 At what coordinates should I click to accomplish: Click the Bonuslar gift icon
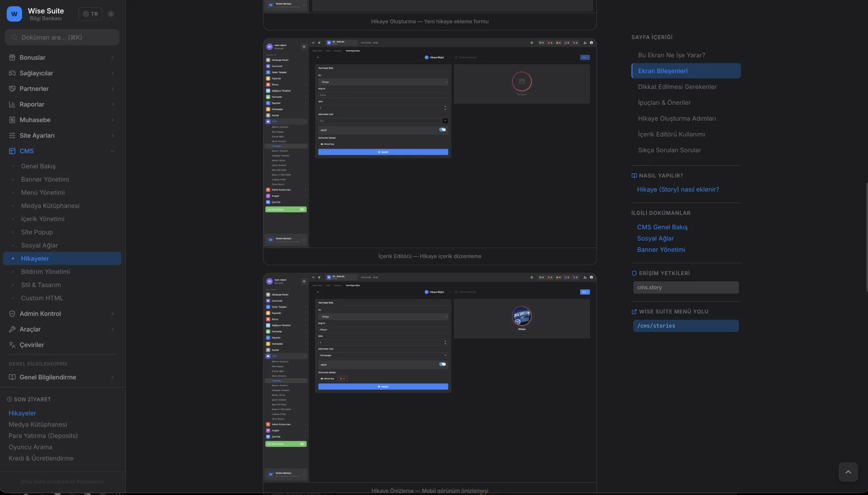pos(12,58)
